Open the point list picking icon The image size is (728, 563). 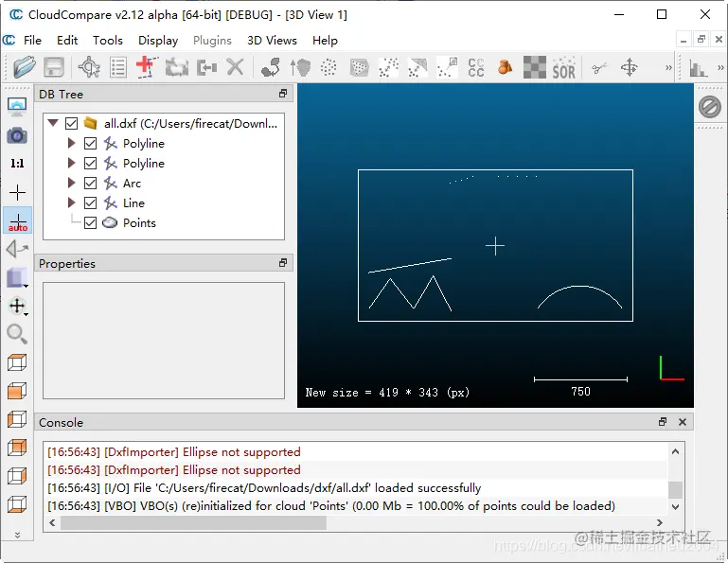[x=118, y=67]
